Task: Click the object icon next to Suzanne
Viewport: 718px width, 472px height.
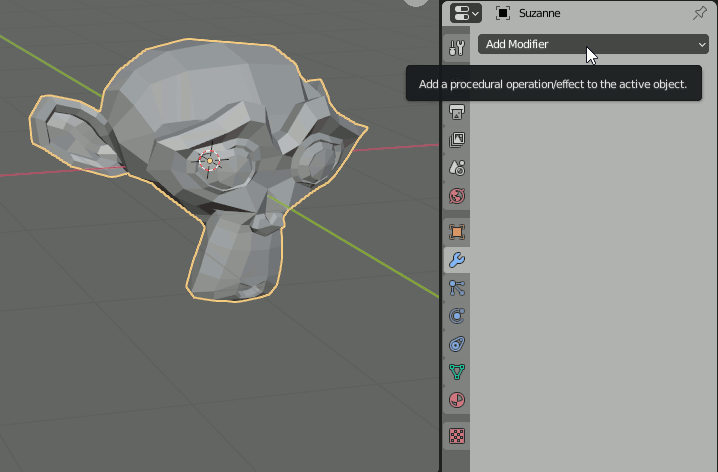Action: click(x=503, y=13)
